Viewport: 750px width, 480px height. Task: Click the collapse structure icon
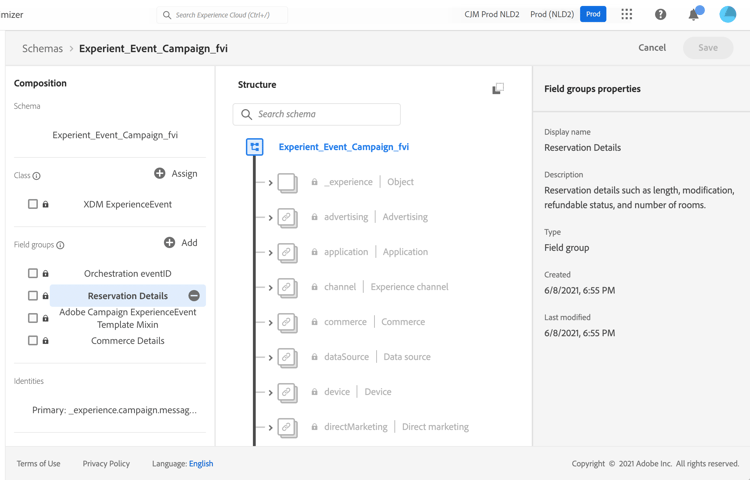[x=498, y=89]
